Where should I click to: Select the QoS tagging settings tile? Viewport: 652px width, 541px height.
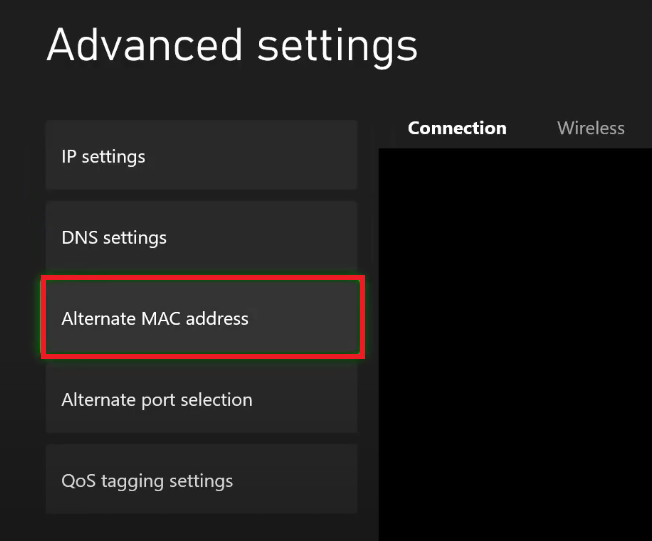pyautogui.click(x=201, y=480)
